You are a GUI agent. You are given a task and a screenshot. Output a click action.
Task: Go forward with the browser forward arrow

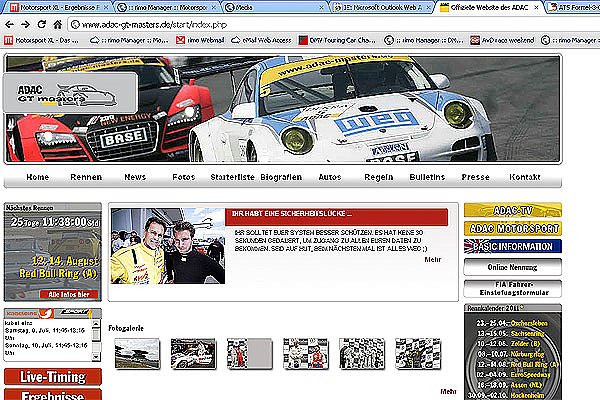[25, 24]
